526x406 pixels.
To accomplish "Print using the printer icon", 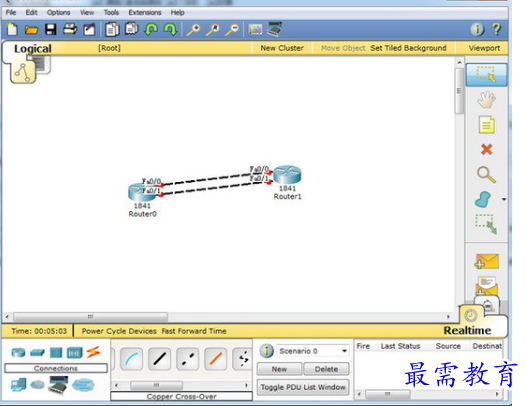I will tap(70, 29).
